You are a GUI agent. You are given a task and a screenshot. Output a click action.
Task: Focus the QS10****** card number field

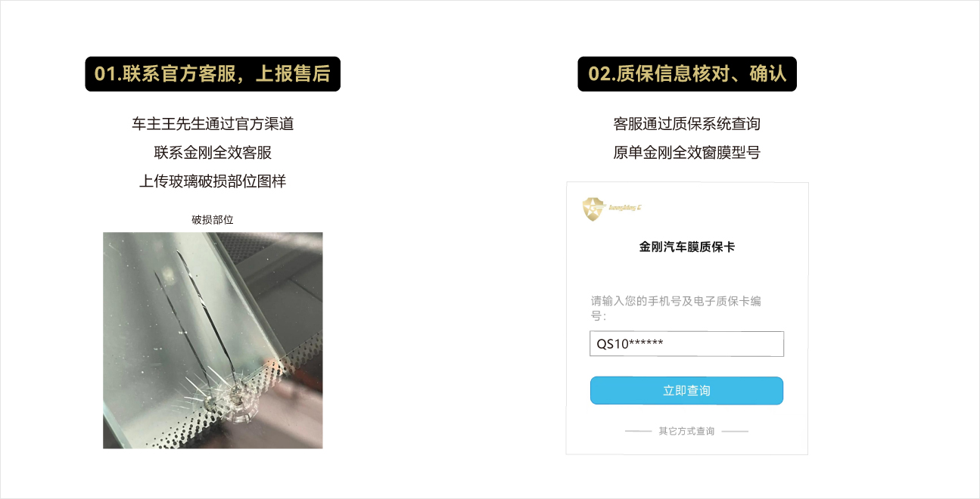coord(686,344)
